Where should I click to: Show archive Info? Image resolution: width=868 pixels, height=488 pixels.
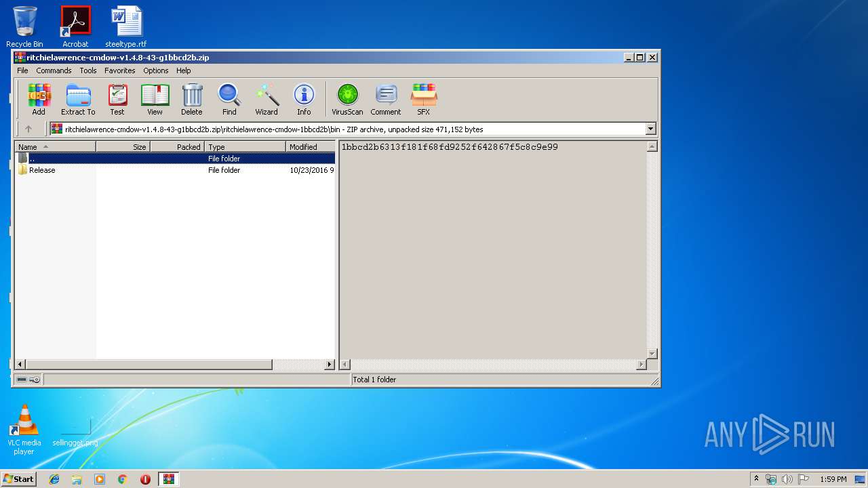(x=304, y=100)
